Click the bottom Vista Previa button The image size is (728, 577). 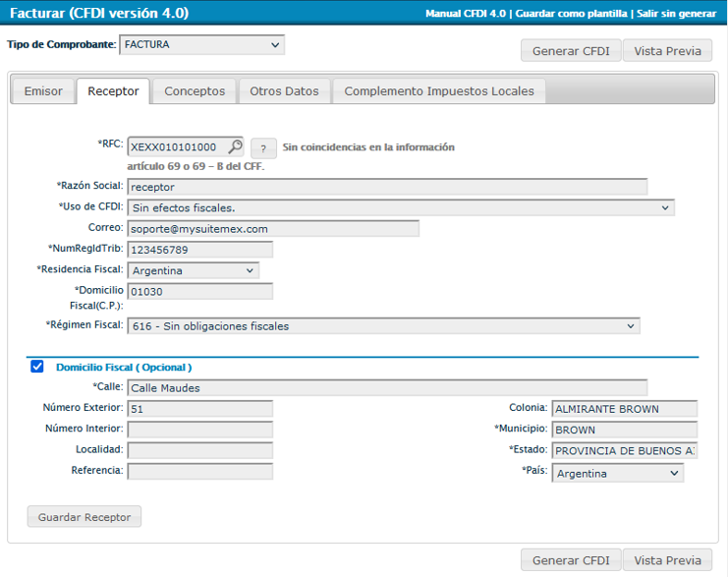(667, 560)
